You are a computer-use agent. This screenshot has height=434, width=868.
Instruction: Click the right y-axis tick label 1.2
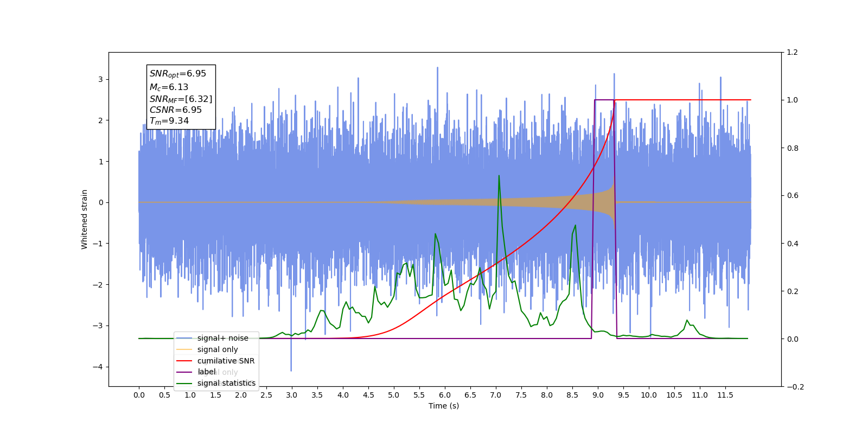coord(792,53)
